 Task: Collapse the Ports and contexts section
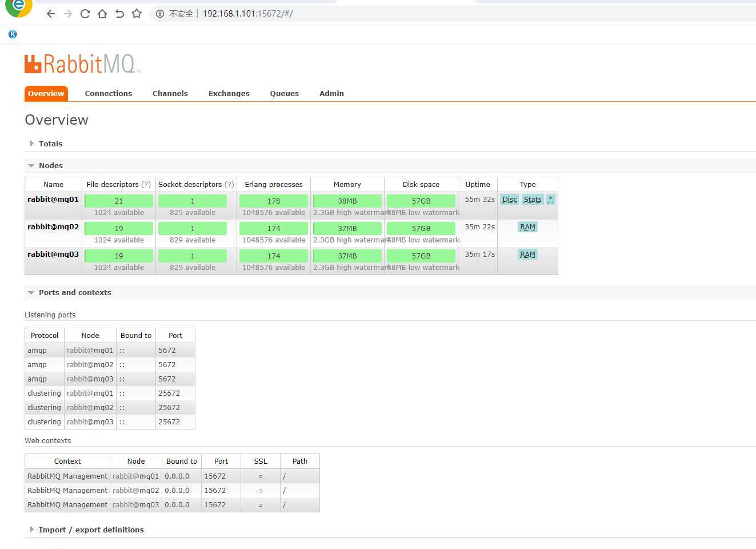[75, 292]
